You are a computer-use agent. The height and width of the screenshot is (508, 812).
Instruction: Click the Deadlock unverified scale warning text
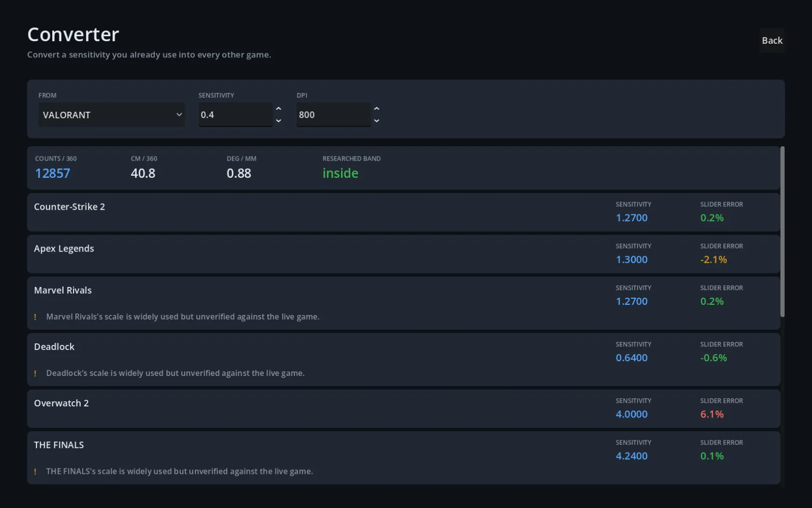175,373
